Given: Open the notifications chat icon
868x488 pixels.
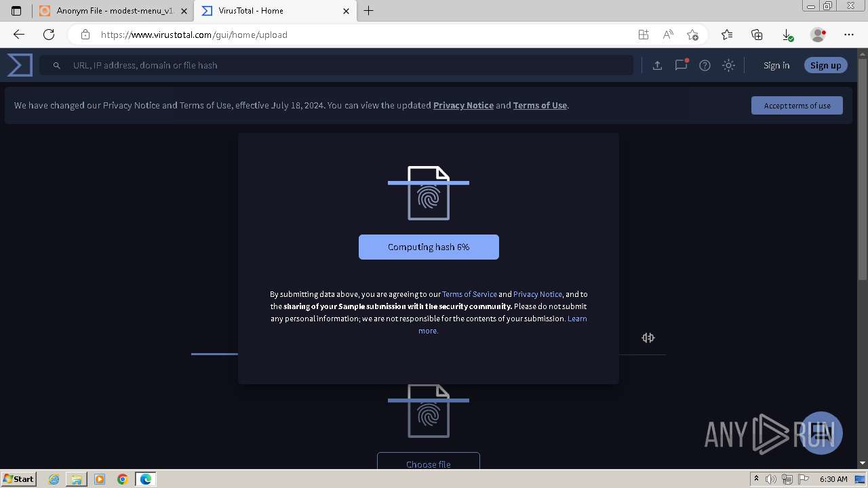Looking at the screenshot, I should (x=681, y=65).
